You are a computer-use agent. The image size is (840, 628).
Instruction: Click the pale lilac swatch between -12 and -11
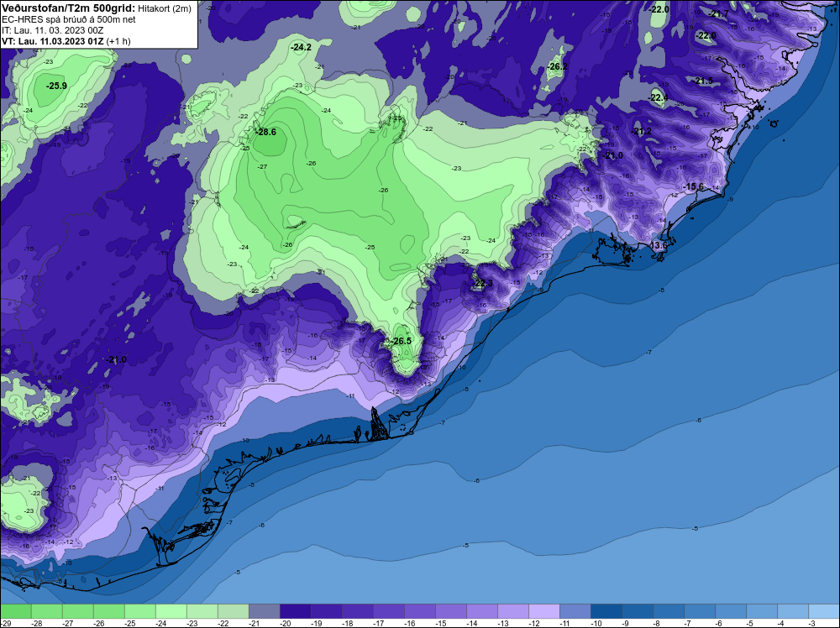point(544,611)
